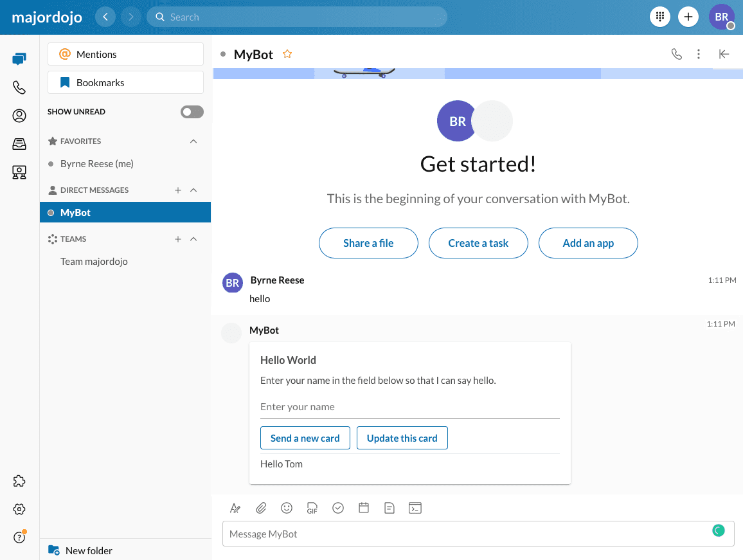Open more options menu in conversation header
The width and height of the screenshot is (743, 560).
click(x=699, y=55)
